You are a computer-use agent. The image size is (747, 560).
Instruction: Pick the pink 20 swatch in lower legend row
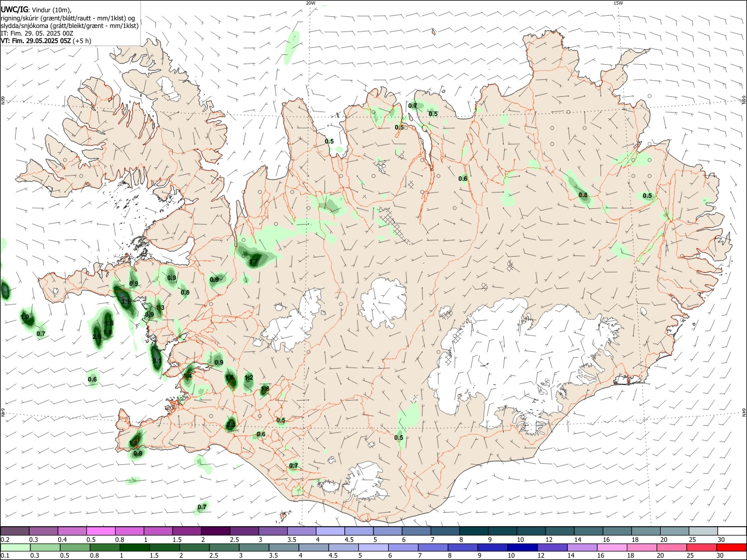coord(671,547)
